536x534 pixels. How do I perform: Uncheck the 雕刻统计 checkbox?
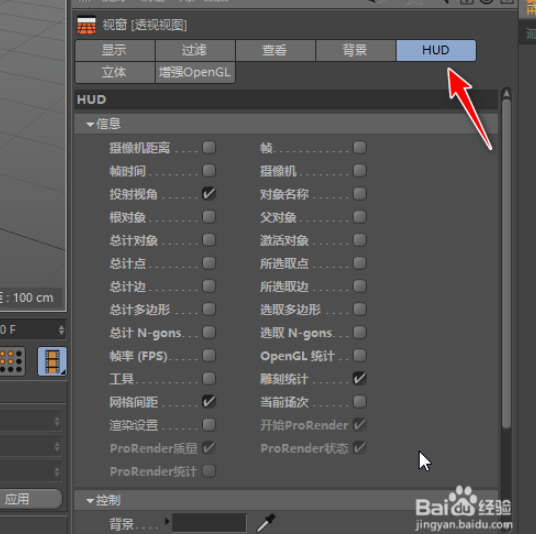point(360,379)
